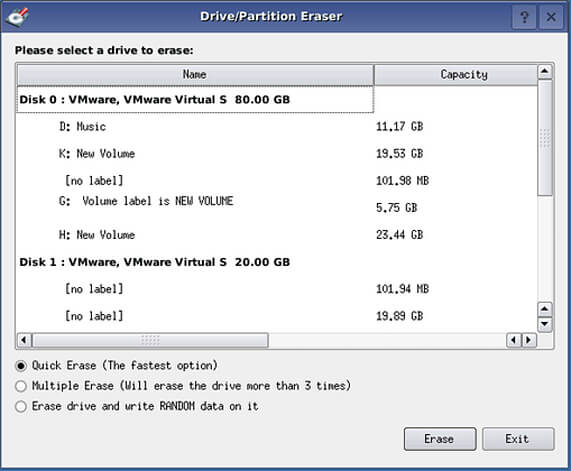Click the 19.53 GB capacity value
This screenshot has width=571, height=471.
pyautogui.click(x=399, y=154)
